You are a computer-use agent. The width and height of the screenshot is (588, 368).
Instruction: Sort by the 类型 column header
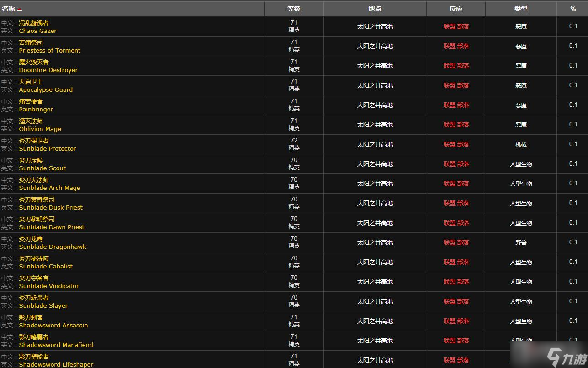[521, 9]
